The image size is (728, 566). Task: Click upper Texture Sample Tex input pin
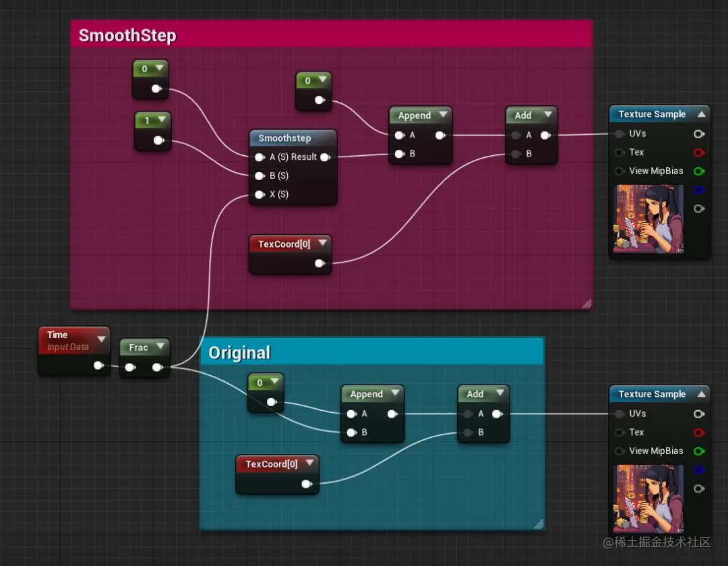(x=619, y=152)
